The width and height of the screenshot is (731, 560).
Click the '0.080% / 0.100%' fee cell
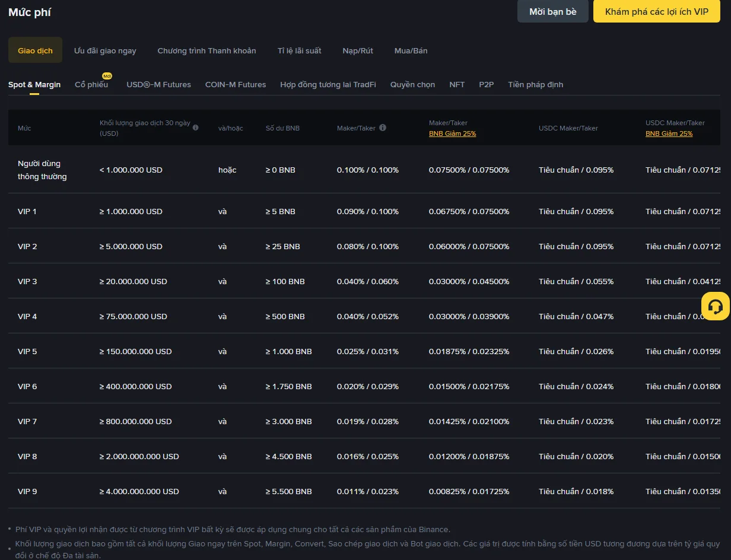(368, 246)
